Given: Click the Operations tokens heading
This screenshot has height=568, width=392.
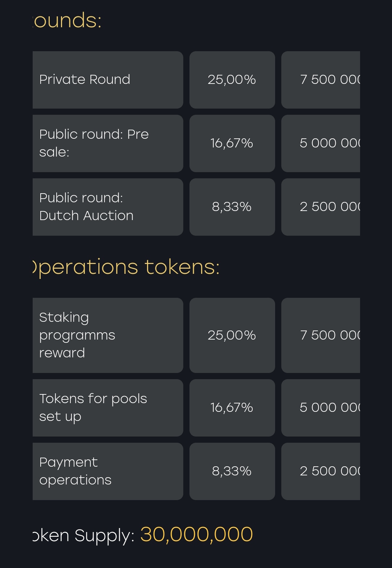Looking at the screenshot, I should [126, 268].
